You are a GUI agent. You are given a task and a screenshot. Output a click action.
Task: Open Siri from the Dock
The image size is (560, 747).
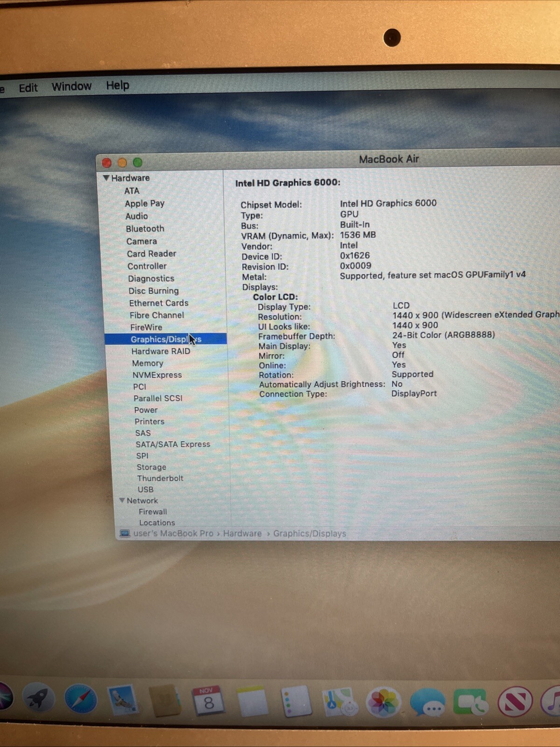pyautogui.click(x=6, y=697)
